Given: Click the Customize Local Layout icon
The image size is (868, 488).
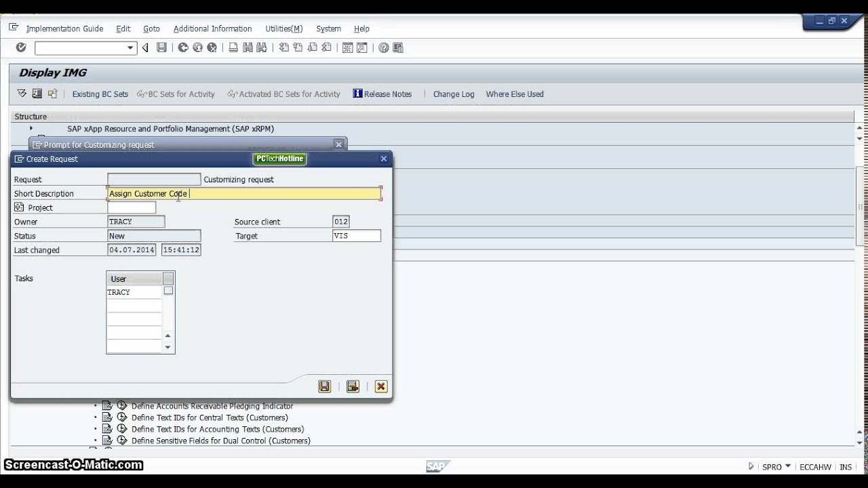Looking at the screenshot, I should coord(398,47).
